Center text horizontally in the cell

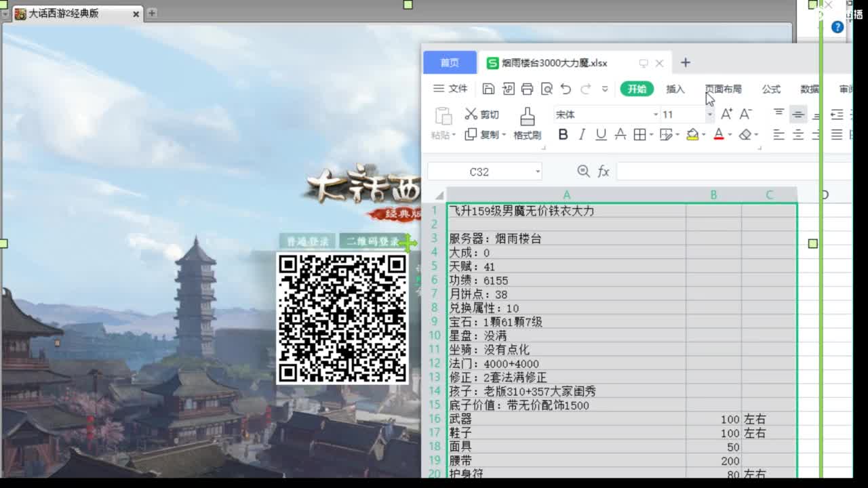(x=798, y=135)
